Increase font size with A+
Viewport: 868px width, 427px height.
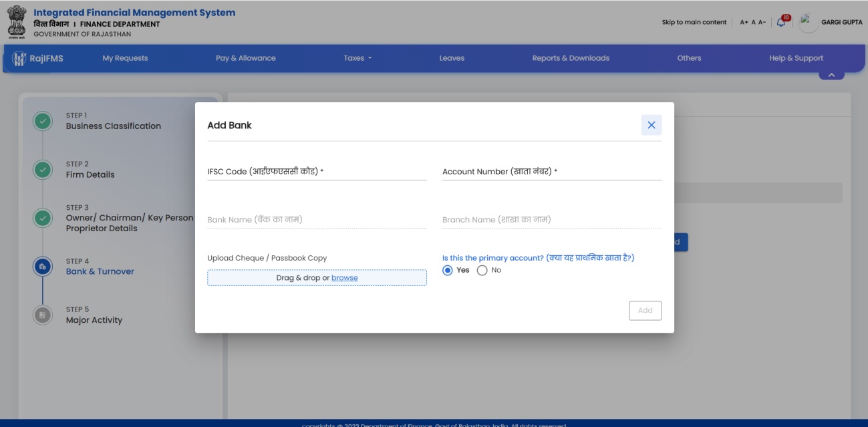(x=744, y=22)
